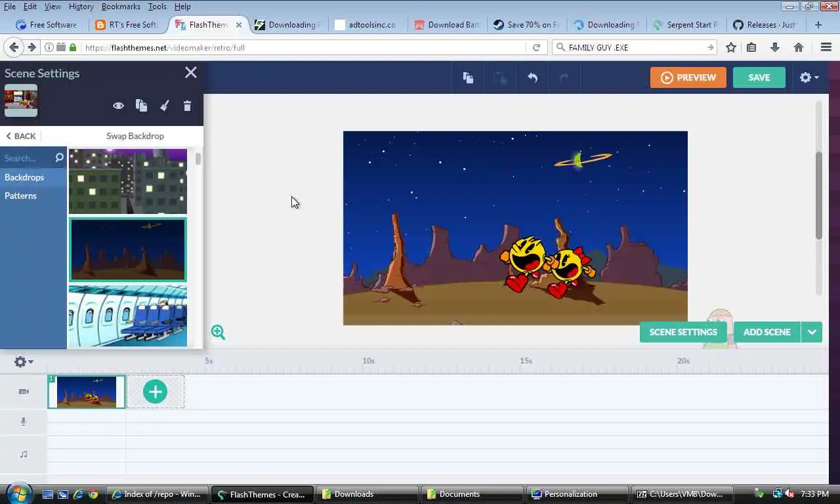Click the plus add-scene button in timeline
This screenshot has height=504, width=840.
click(x=156, y=392)
